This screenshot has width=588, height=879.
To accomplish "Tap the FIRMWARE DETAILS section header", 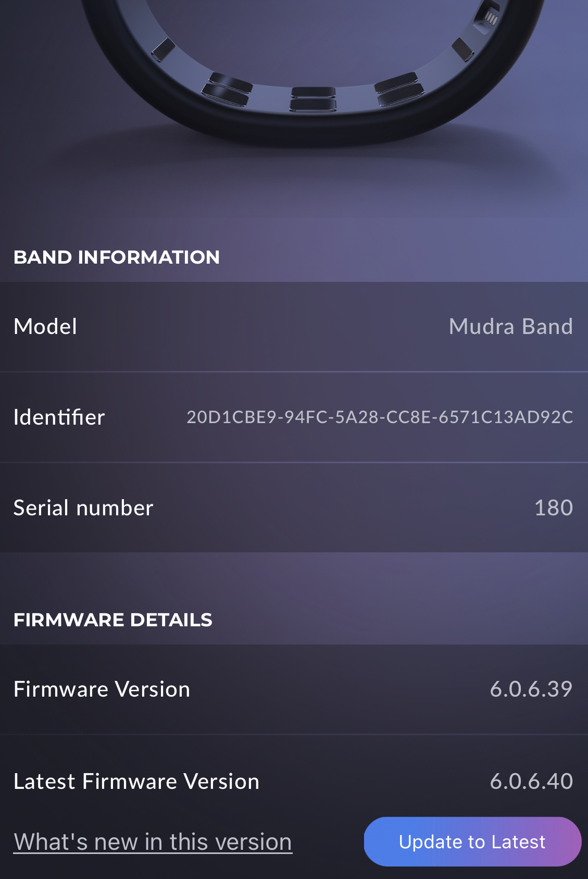I will 113,620.
